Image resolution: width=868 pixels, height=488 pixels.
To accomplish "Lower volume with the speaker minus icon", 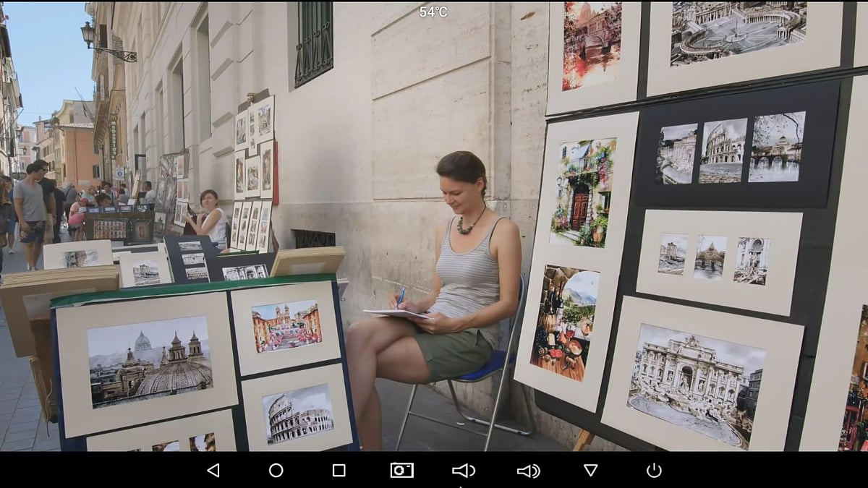I will pyautogui.click(x=464, y=471).
